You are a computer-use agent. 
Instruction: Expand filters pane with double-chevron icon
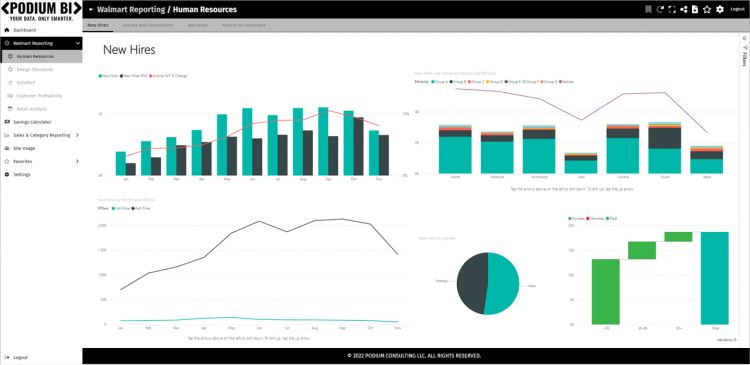(x=744, y=38)
